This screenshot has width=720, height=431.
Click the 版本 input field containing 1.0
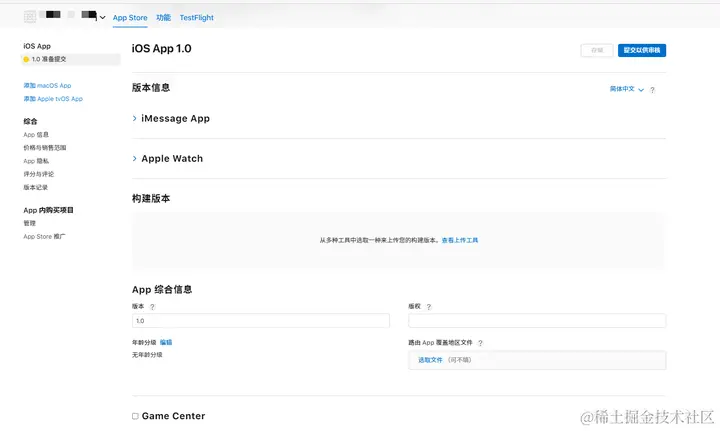coord(261,320)
